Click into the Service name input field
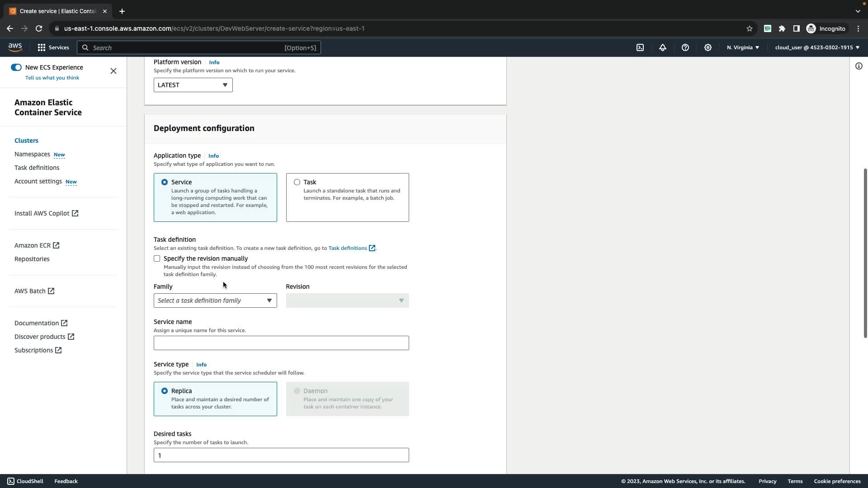 tap(281, 343)
